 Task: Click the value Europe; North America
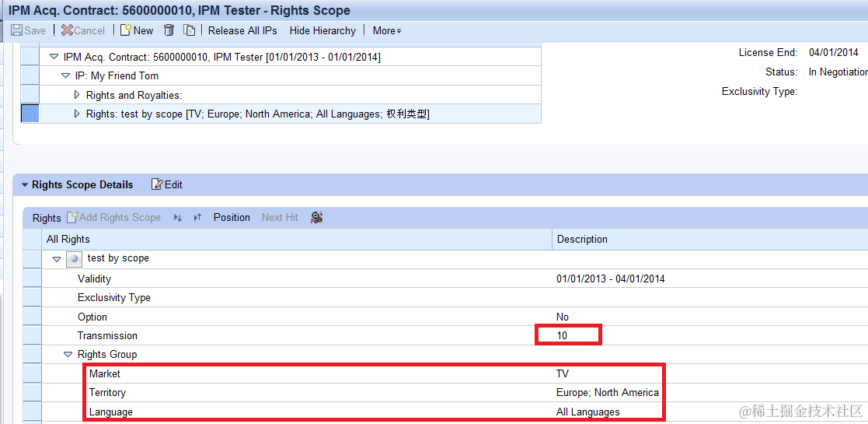pyautogui.click(x=607, y=392)
